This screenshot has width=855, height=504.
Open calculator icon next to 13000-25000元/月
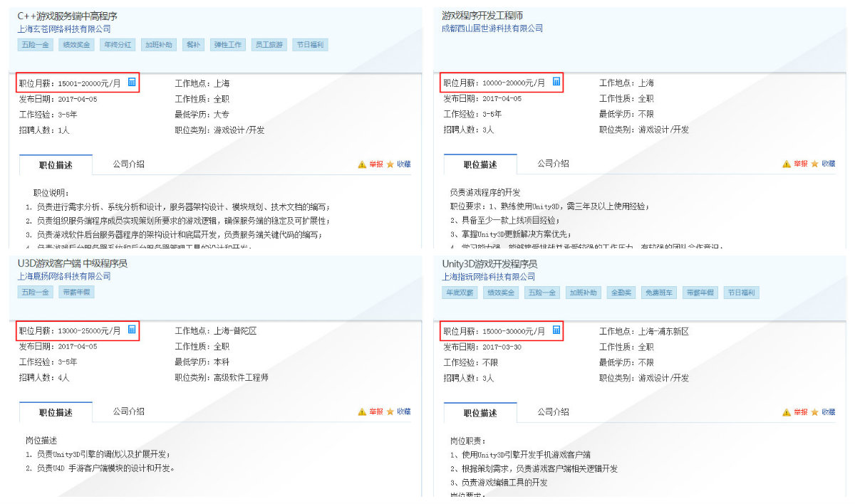[x=132, y=330]
